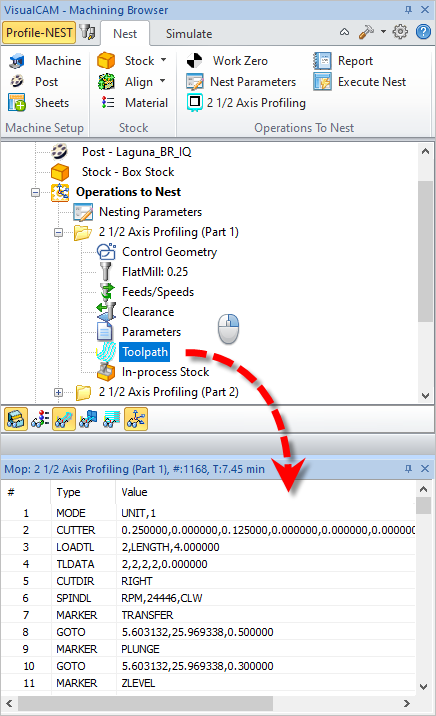Toggle the fourth bottom toolbar flag icon
The height and width of the screenshot is (716, 436).
pyautogui.click(x=88, y=419)
